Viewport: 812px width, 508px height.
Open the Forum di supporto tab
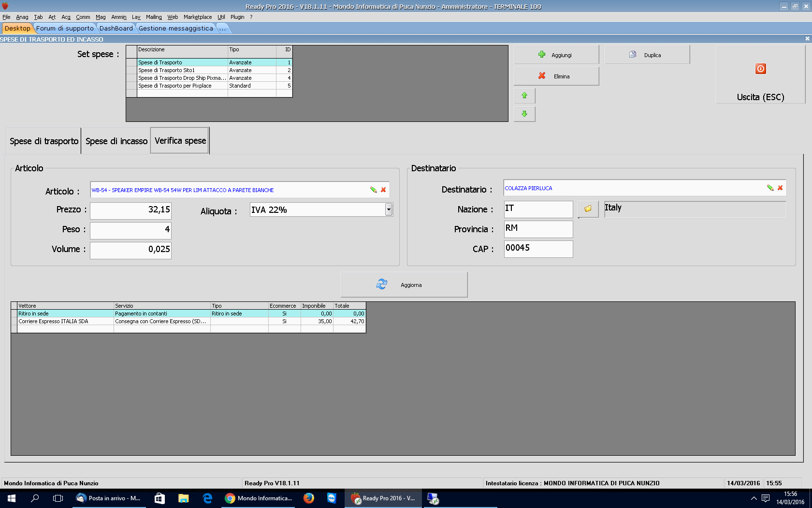coord(65,28)
